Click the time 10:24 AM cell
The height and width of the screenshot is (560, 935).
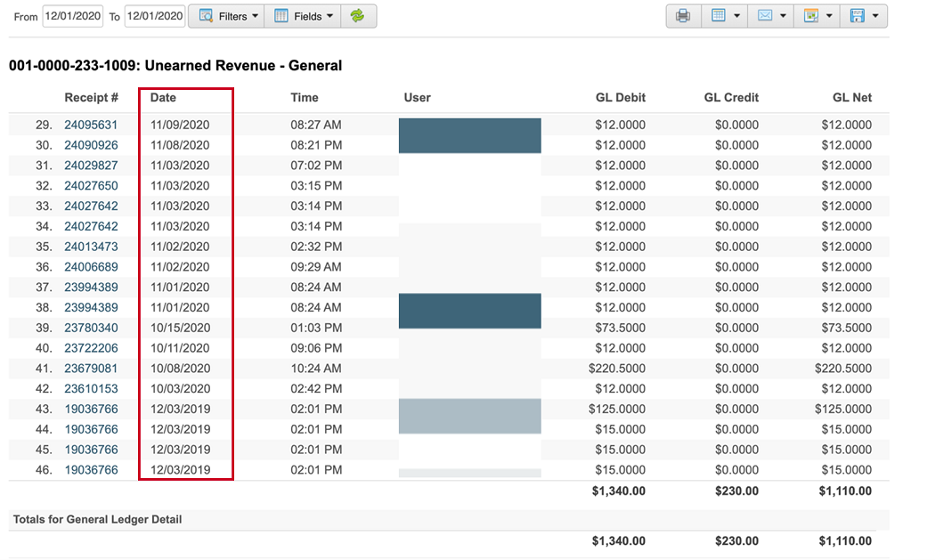coord(316,368)
